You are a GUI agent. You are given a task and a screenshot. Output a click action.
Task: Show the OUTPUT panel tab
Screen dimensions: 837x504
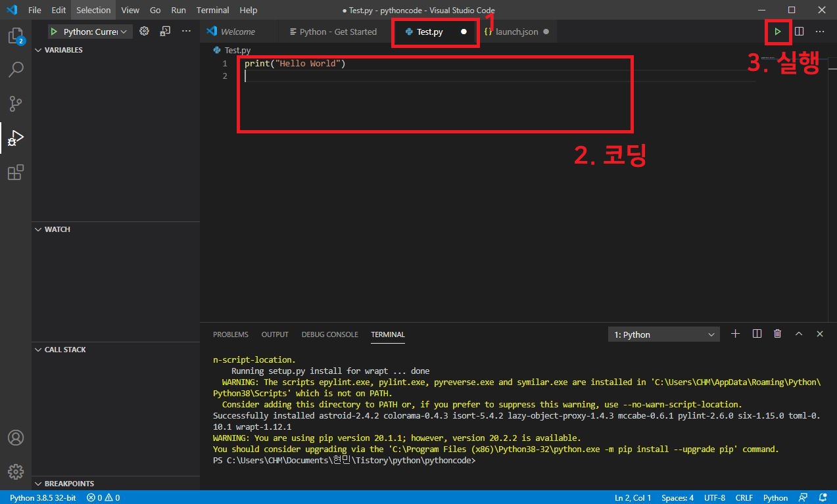275,334
